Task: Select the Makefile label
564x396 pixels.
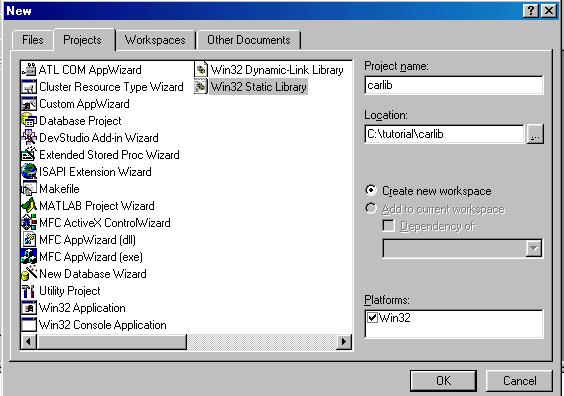Action: pyautogui.click(x=59, y=188)
